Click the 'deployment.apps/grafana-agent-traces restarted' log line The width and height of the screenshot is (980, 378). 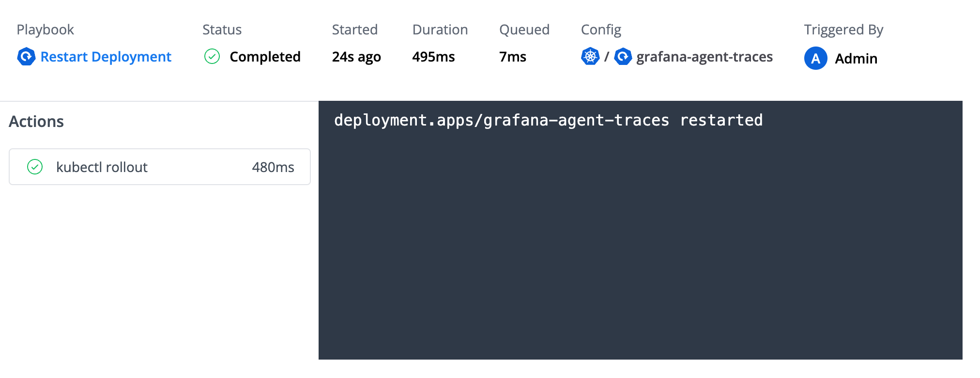coord(548,120)
